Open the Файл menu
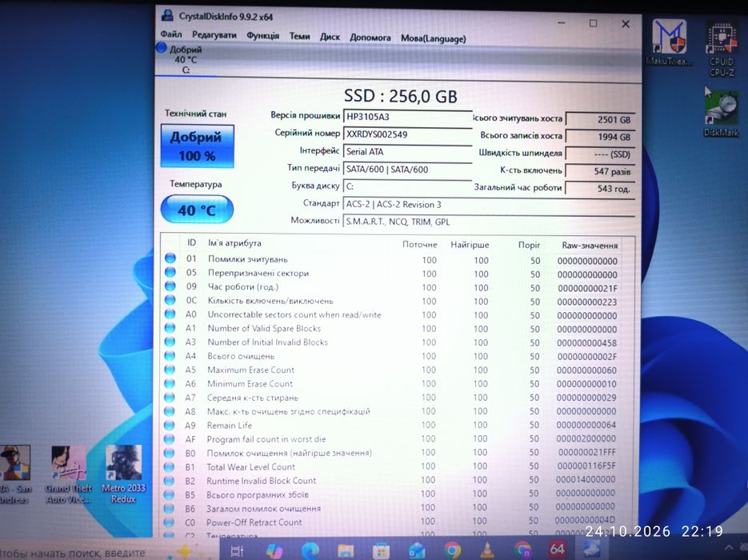 [x=170, y=34]
